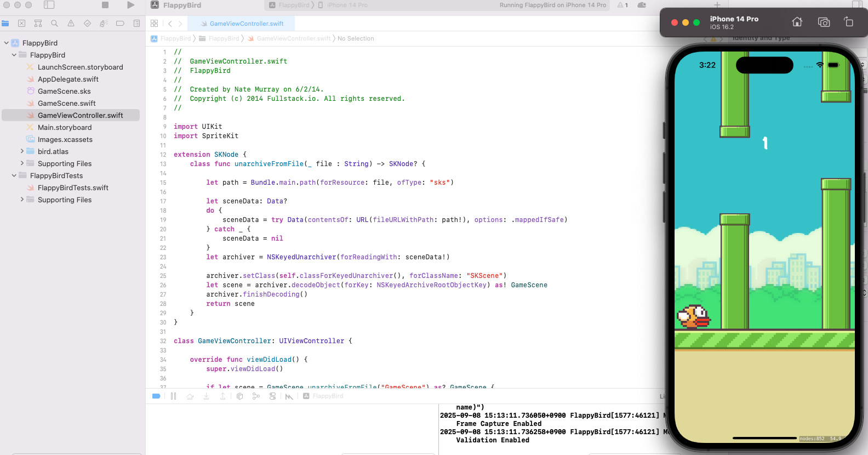868x455 pixels.
Task: Open the Debug navigator spray icon
Action: click(x=104, y=24)
